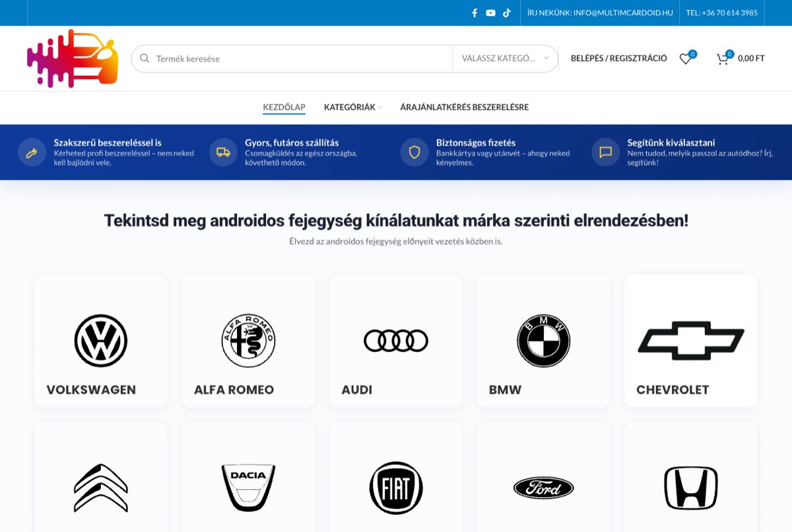Open the Chevrolet brand card
Viewport: 792px width, 532px height.
691,341
